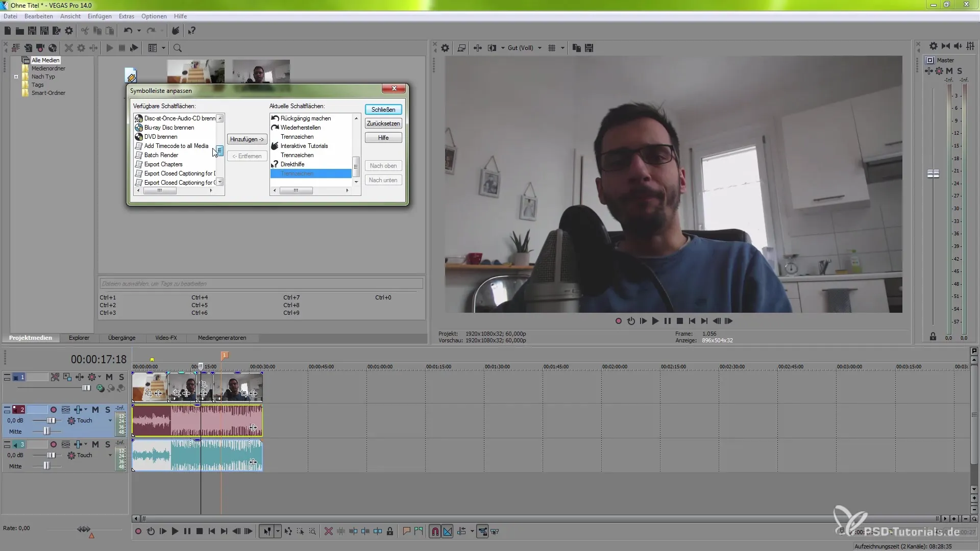Click track 2 invert phase icon

click(66, 410)
